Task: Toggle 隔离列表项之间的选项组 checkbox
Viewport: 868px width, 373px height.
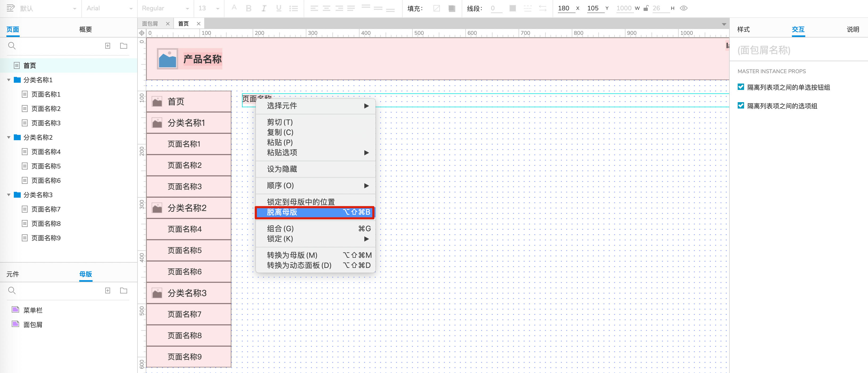Action: [741, 106]
